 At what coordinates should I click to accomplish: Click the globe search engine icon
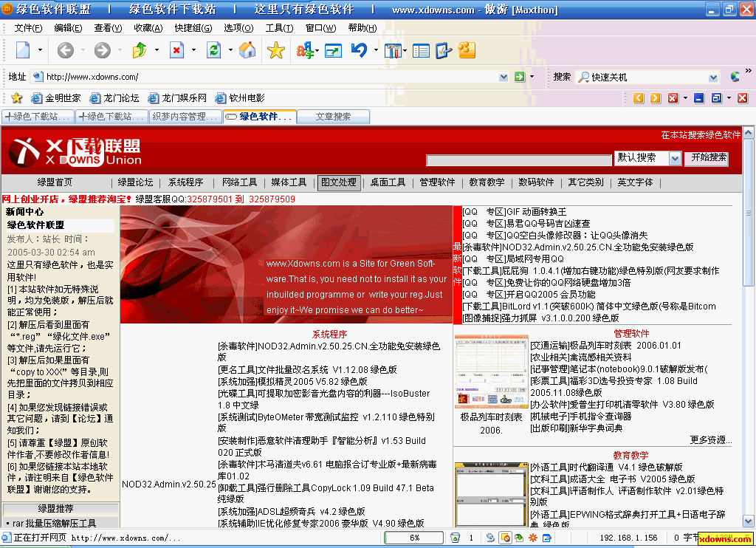point(735,77)
